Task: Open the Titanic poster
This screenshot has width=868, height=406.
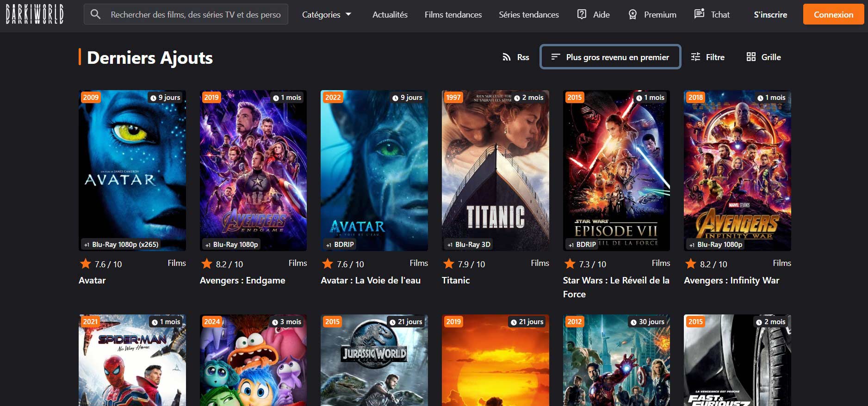Action: (496, 170)
